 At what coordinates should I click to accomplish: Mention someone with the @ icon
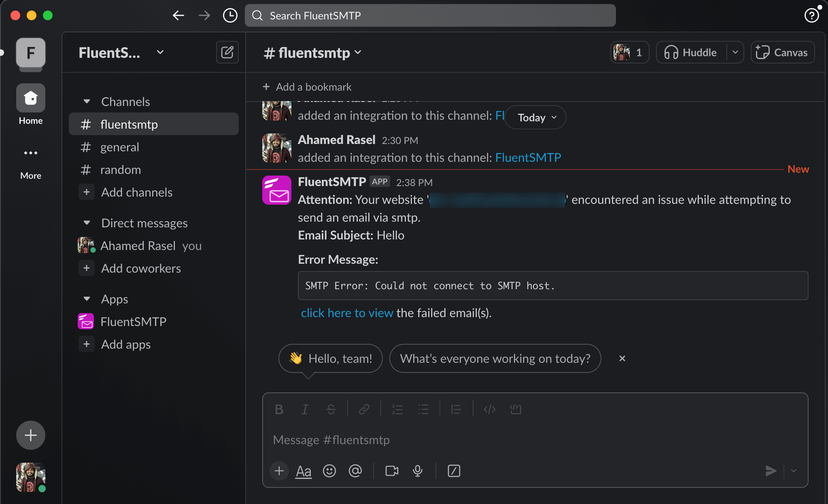tap(355, 471)
